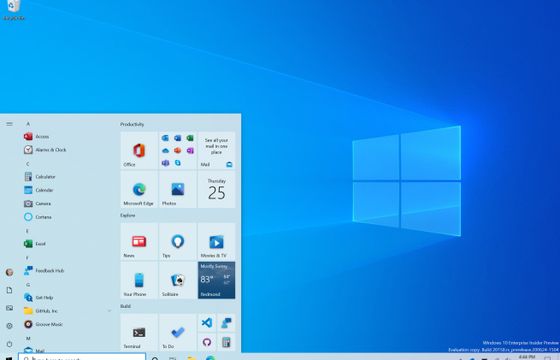The image size is (560, 360).
Task: Open Pictures from Start left rail
Action: (x=10, y=308)
